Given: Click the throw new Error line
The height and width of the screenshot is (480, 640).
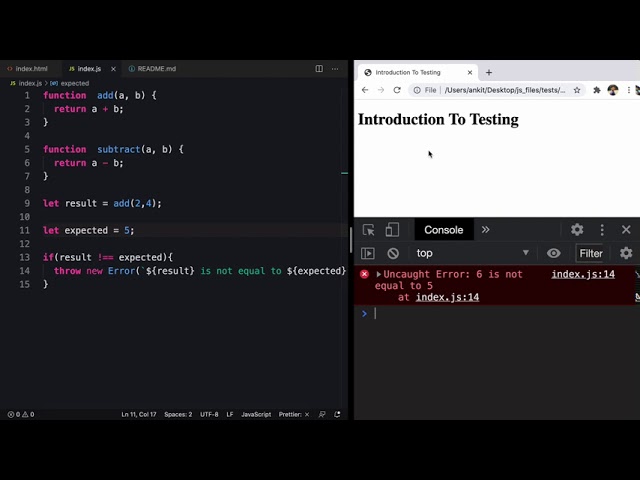Looking at the screenshot, I should 200,271.
